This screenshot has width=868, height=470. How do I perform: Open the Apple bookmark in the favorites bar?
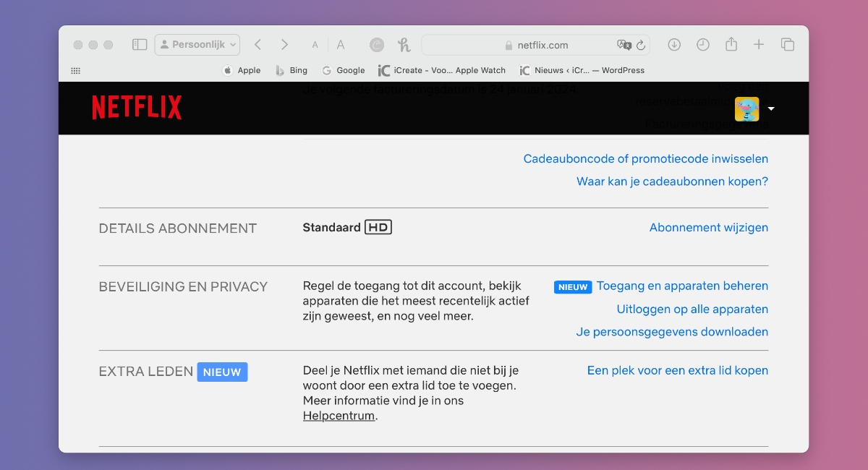pos(242,70)
